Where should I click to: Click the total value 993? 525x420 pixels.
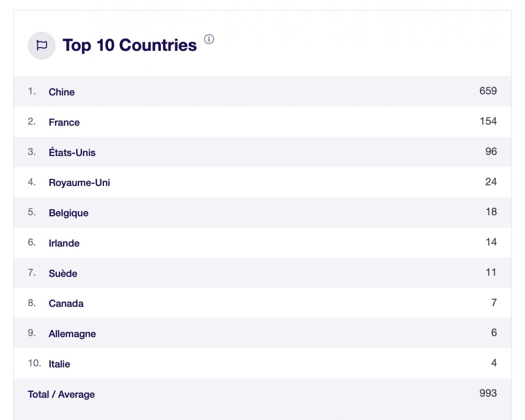pyautogui.click(x=488, y=393)
